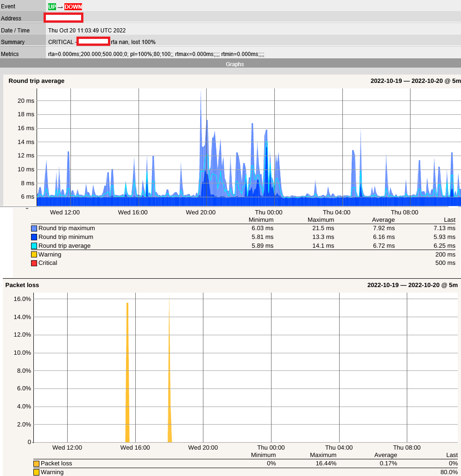Click the dark blue Round trip minimum swatch
461x476 pixels.
point(33,237)
